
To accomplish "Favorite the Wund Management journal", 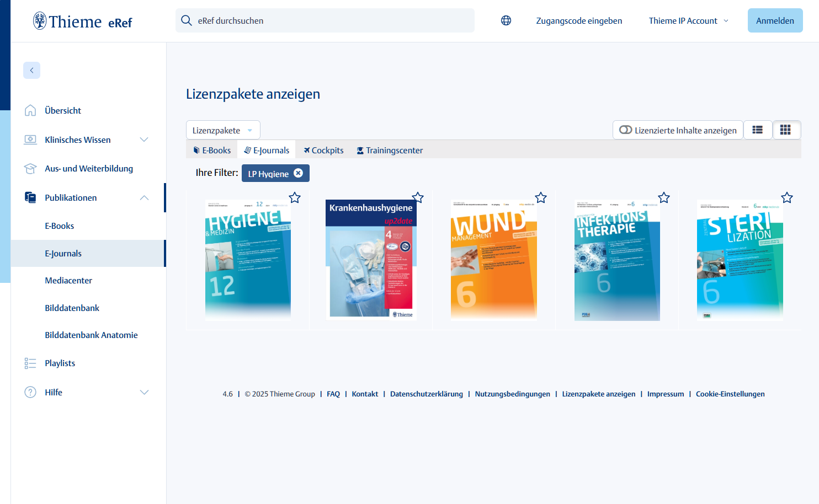I will 541,197.
